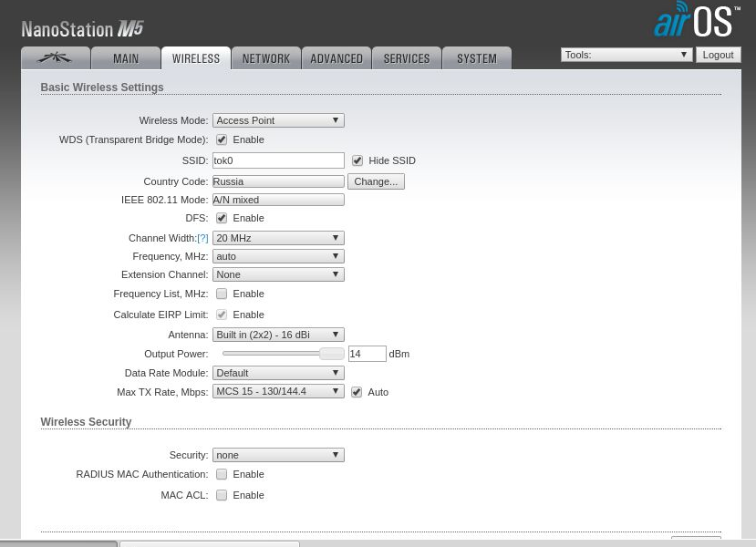The image size is (756, 547).
Task: Click the Output Power slider handle
Action: tap(331, 354)
